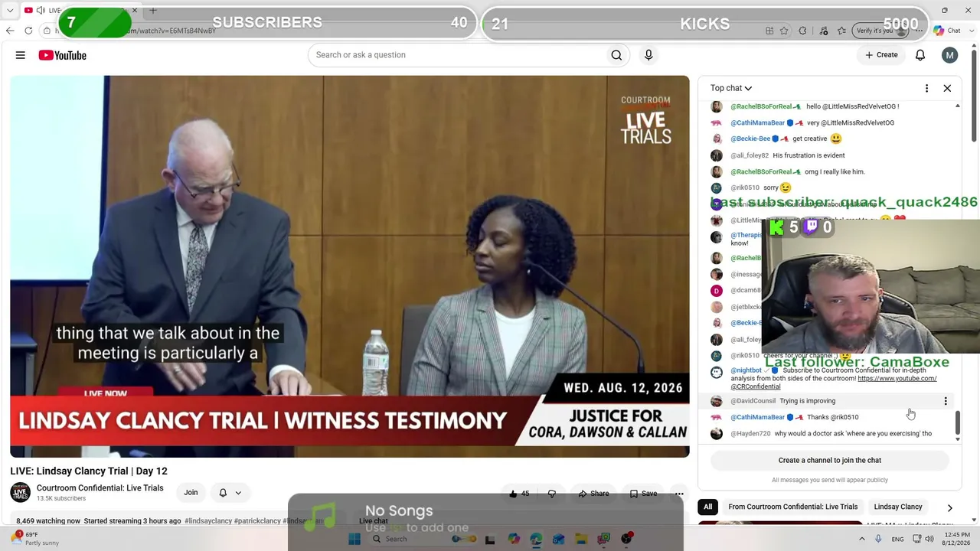
Task: Expand the Top chat mode dropdown
Action: pos(731,88)
